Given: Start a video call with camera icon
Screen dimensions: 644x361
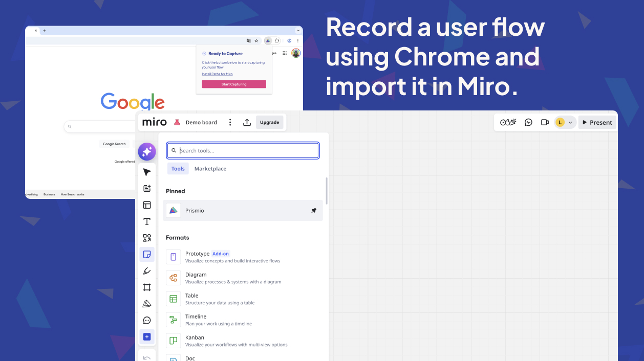Looking at the screenshot, I should coord(545,122).
